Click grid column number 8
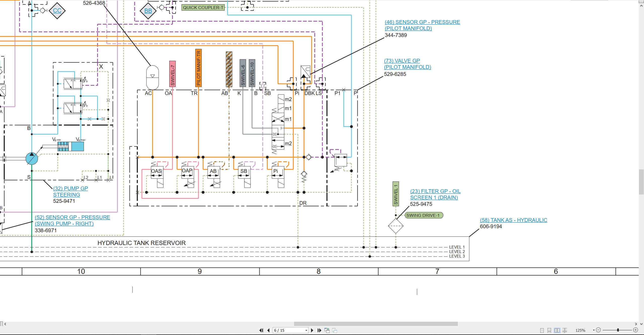This screenshot has width=644, height=335. [x=319, y=271]
